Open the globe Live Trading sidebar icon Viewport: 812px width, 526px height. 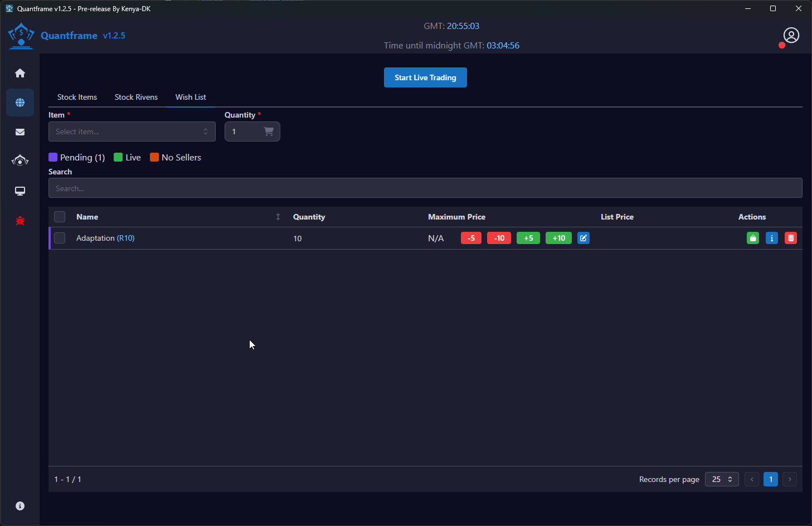(20, 103)
